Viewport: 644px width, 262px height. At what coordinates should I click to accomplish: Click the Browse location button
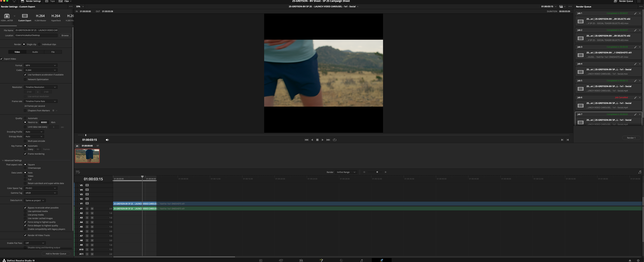click(x=65, y=36)
